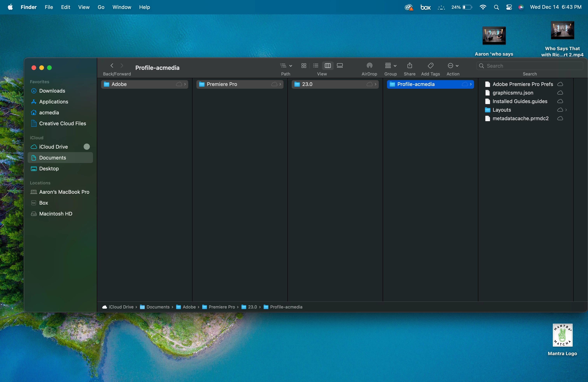Open the Group dropdown
588x382 pixels.
click(390, 66)
